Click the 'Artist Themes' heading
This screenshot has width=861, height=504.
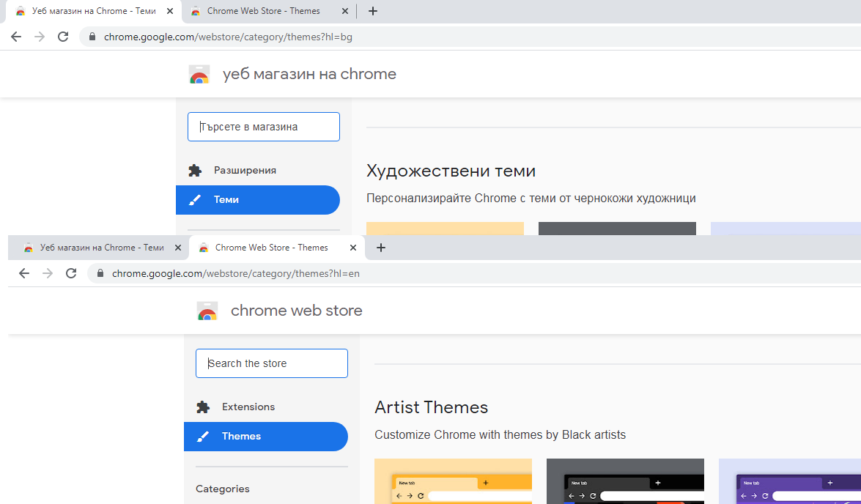(x=431, y=407)
